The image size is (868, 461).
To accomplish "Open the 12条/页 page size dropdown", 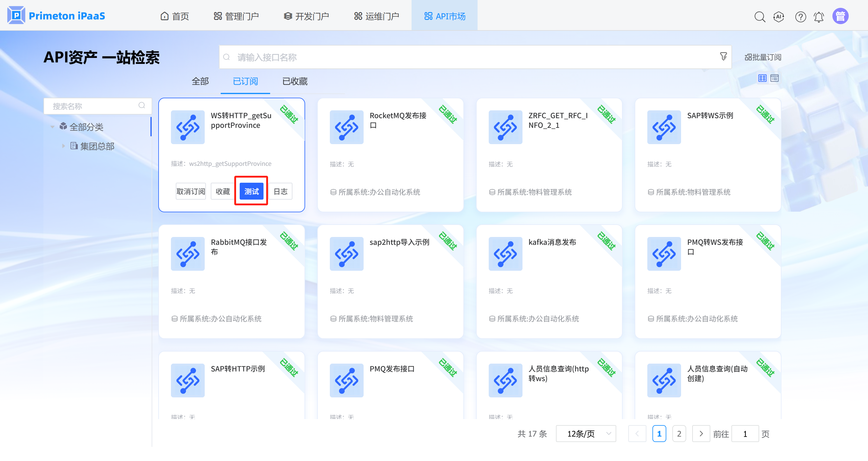I will [586, 433].
